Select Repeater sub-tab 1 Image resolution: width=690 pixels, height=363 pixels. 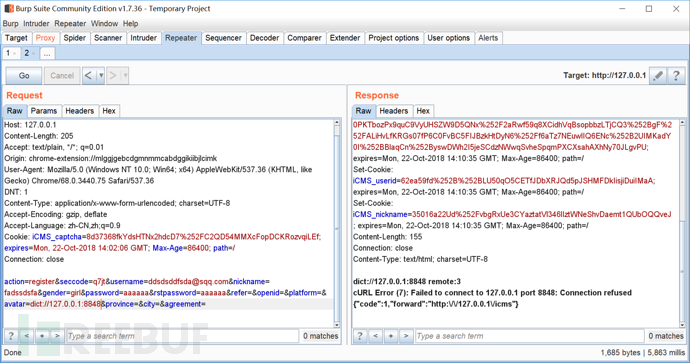pyautogui.click(x=11, y=53)
